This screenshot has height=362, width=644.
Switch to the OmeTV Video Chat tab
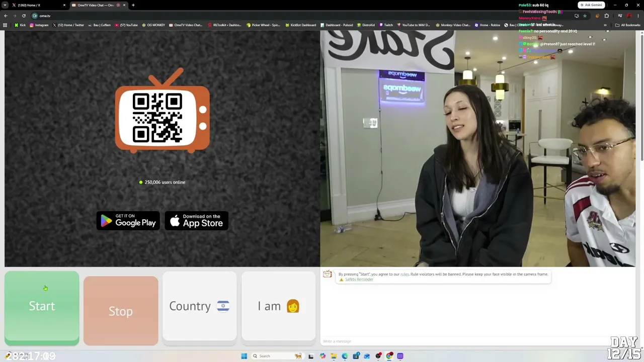pyautogui.click(x=98, y=5)
